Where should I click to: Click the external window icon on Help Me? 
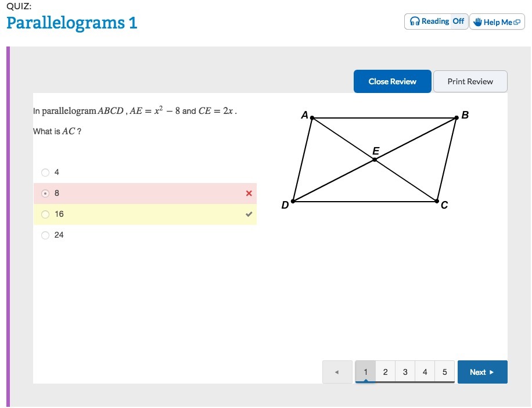[x=517, y=23]
